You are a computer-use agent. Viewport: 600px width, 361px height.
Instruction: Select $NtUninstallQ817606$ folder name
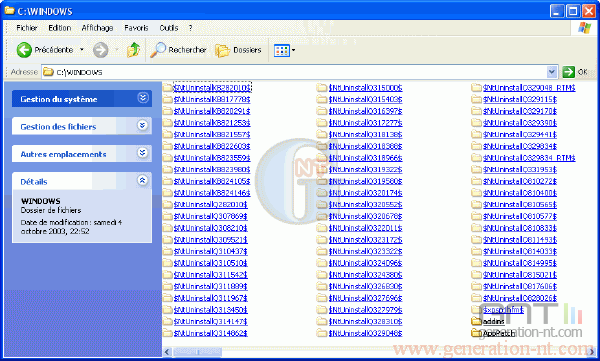coord(520,286)
